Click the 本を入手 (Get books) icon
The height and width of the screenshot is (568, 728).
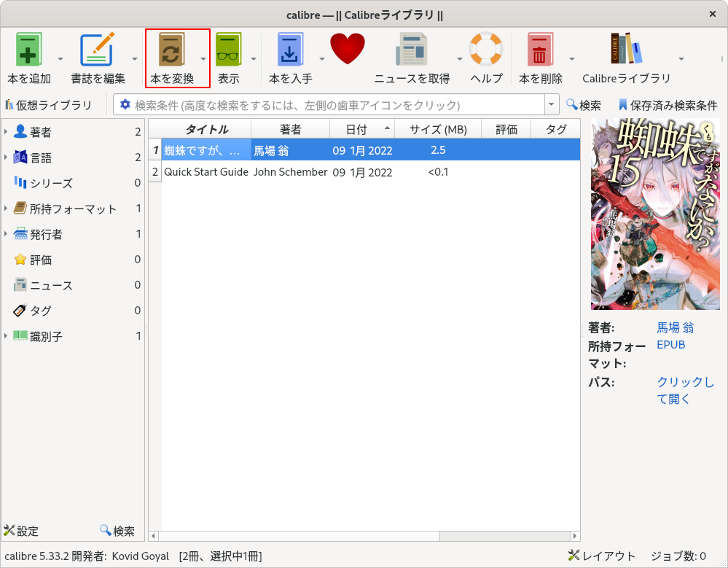[290, 50]
